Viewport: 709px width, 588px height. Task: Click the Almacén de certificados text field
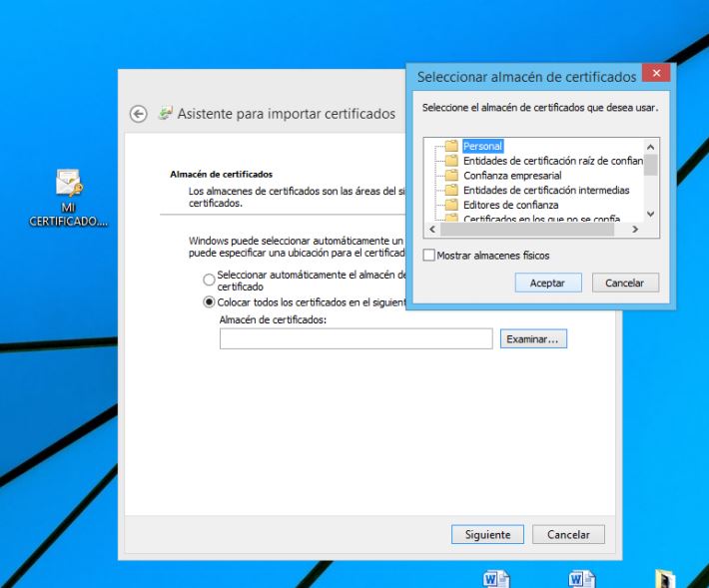tap(355, 338)
